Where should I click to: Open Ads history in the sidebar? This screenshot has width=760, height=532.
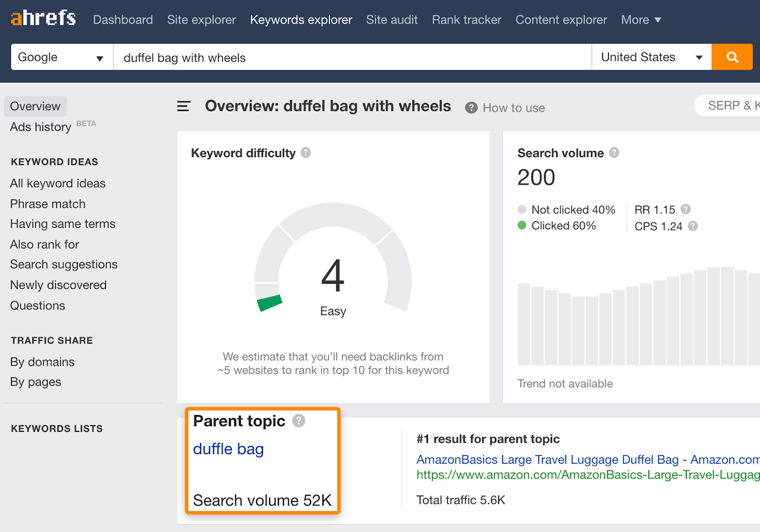click(x=40, y=127)
